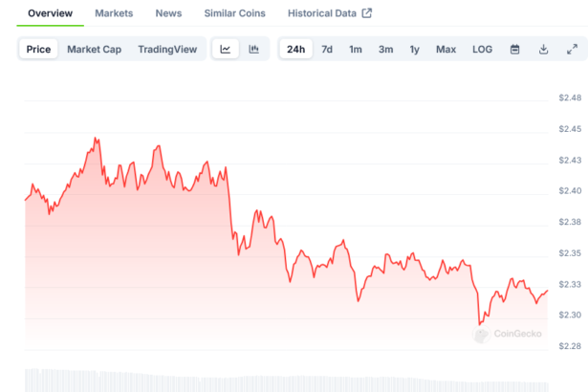Download the chart data
The width and height of the screenshot is (588, 392).
point(543,49)
